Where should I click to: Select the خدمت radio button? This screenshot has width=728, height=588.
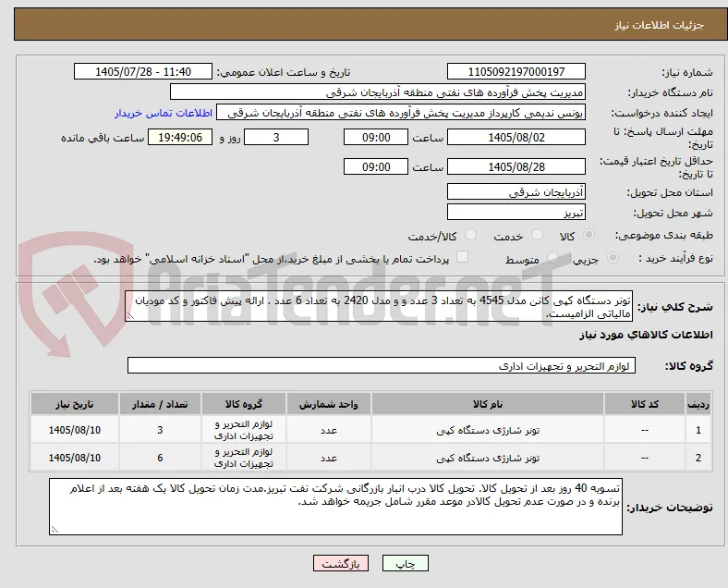click(537, 235)
